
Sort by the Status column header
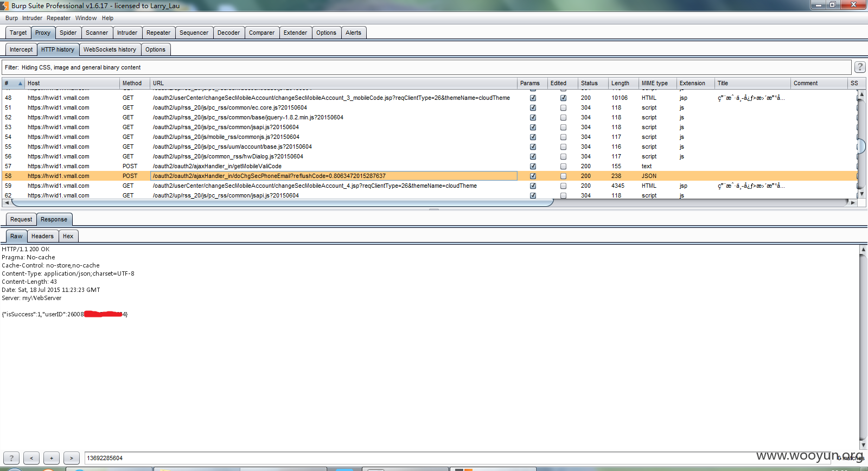(593, 83)
